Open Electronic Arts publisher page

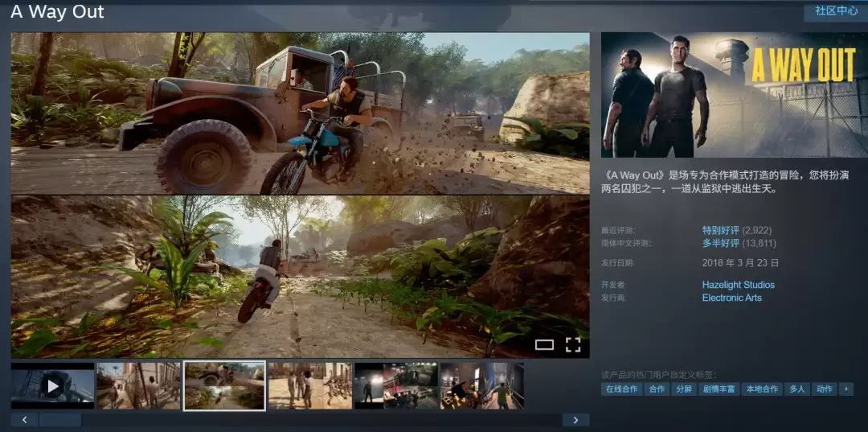(731, 298)
